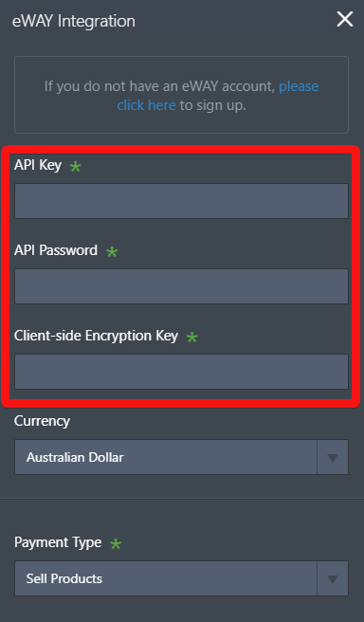Image resolution: width=364 pixels, height=622 pixels.
Task: Select the Client-side Encryption Key label
Action: point(96,336)
